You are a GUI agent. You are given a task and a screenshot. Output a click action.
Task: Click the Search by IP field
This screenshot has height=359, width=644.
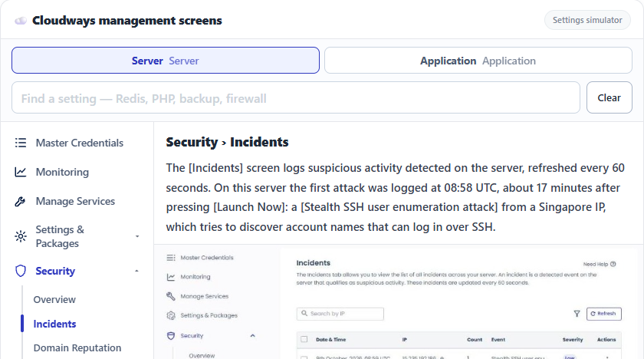[340, 314]
